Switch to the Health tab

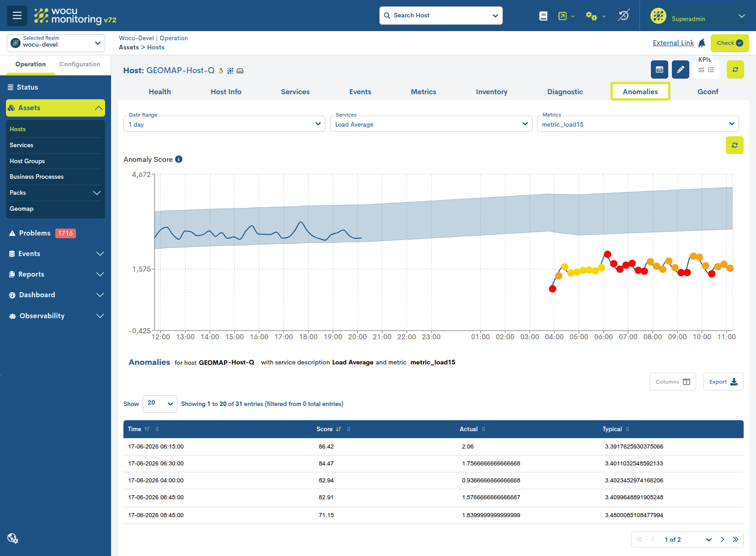tap(160, 92)
